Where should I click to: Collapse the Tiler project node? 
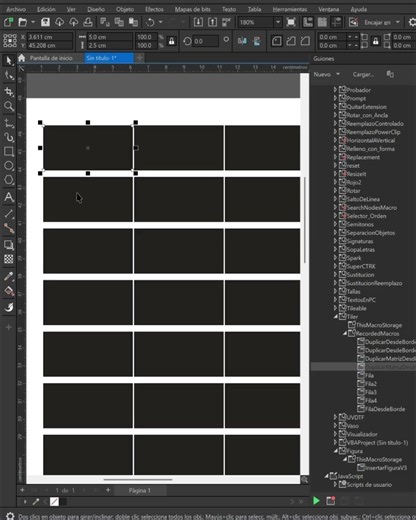pyautogui.click(x=336, y=316)
